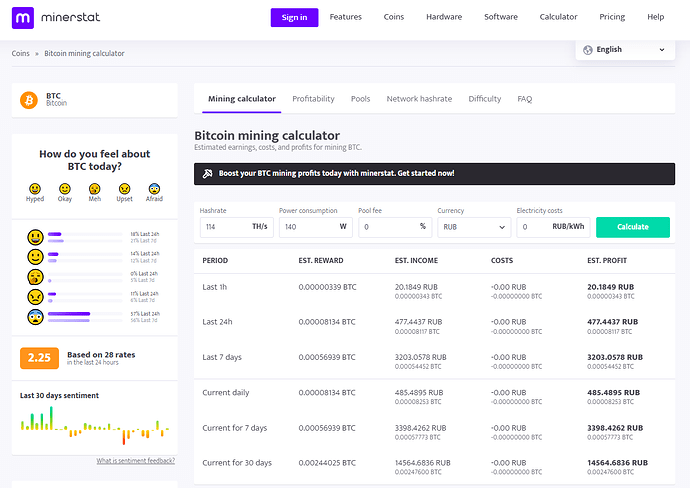Viewport: 690px width, 488px height.
Task: Click the Coins breadcrumb link
Action: [x=22, y=53]
